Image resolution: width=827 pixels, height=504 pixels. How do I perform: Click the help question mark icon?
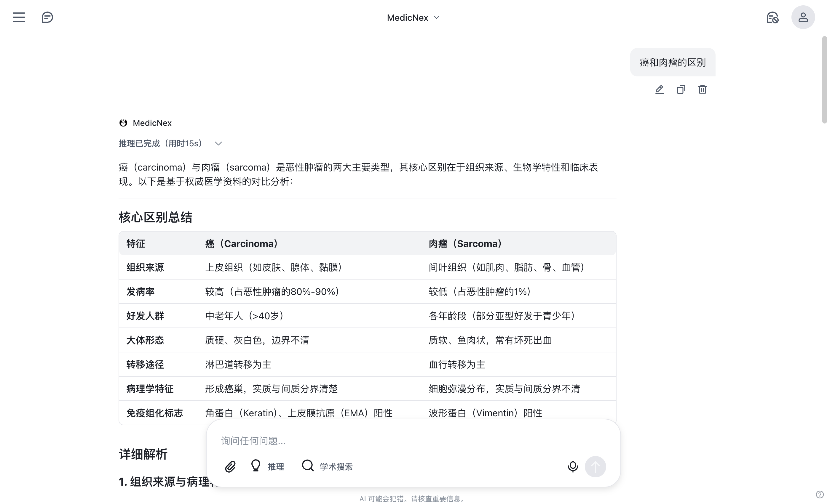pyautogui.click(x=819, y=495)
